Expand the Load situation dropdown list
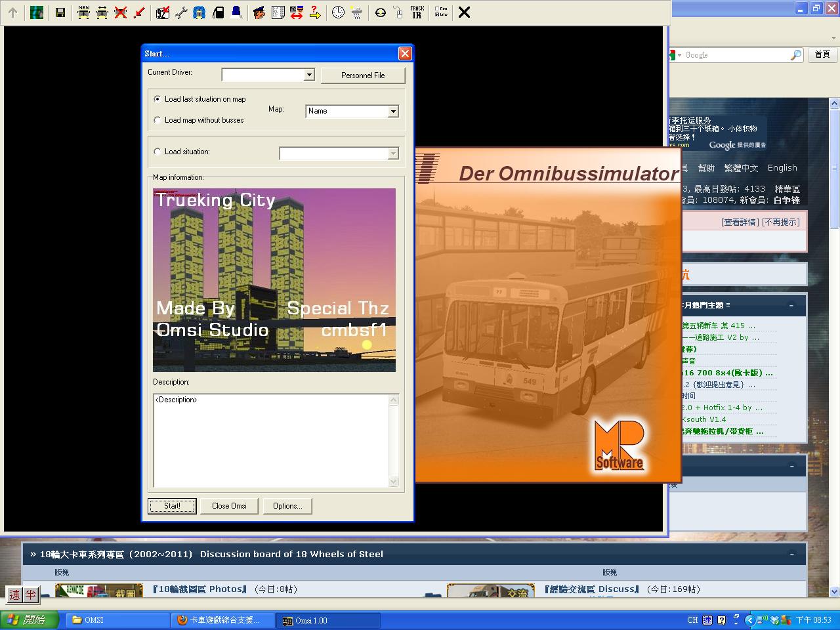The image size is (840, 630). coord(393,154)
